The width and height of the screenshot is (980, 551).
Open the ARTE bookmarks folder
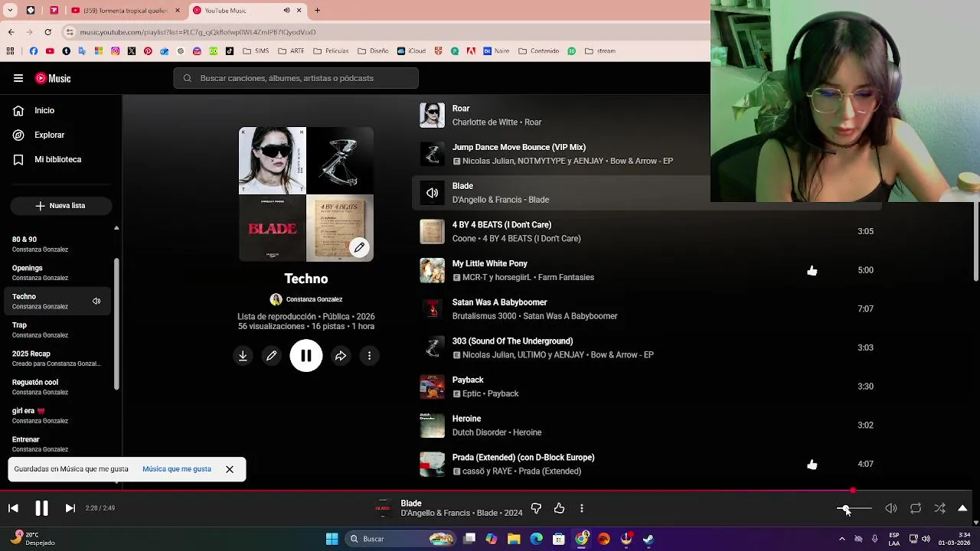point(291,51)
